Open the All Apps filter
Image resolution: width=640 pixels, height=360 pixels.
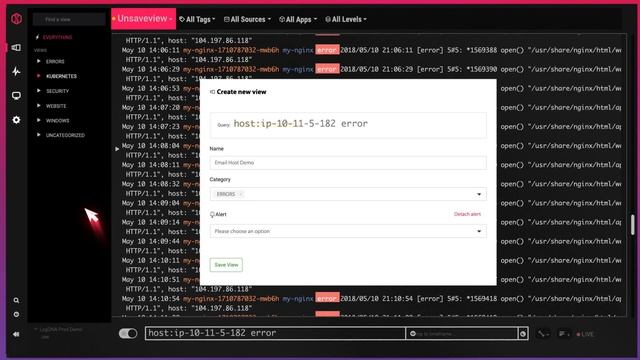point(298,19)
